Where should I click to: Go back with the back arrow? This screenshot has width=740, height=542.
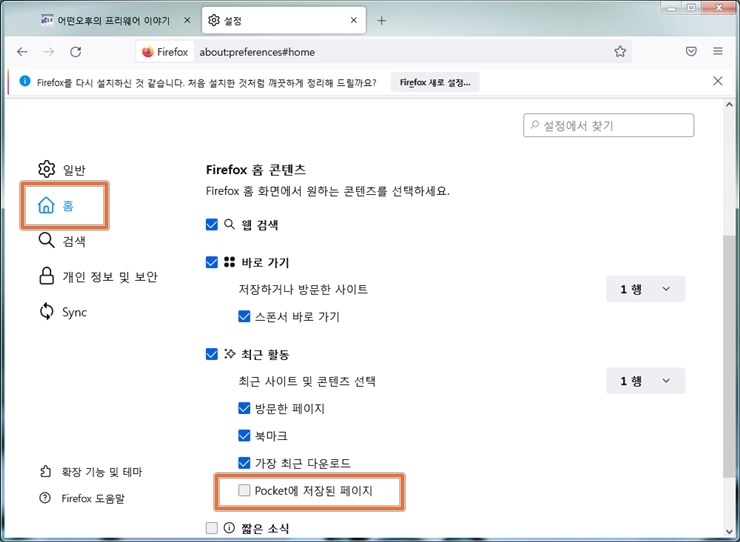pos(22,51)
